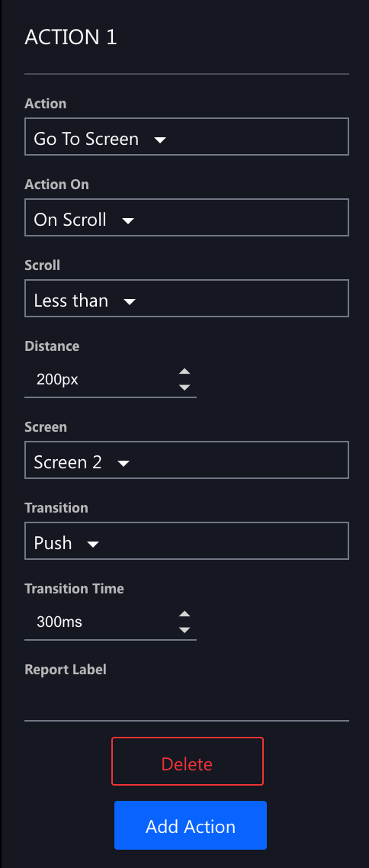Click into the Transition Time 300ms field
Image resolution: width=369 pixels, height=868 pixels.
(101, 622)
